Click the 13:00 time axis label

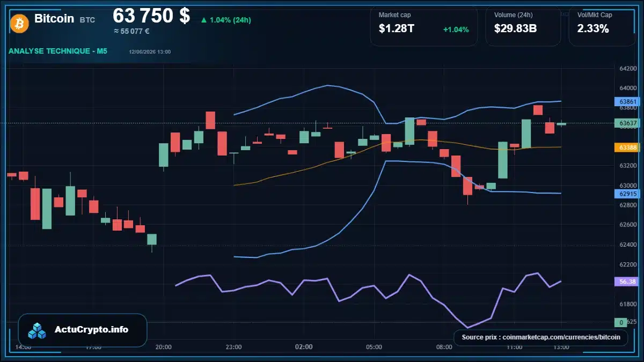[561, 347]
